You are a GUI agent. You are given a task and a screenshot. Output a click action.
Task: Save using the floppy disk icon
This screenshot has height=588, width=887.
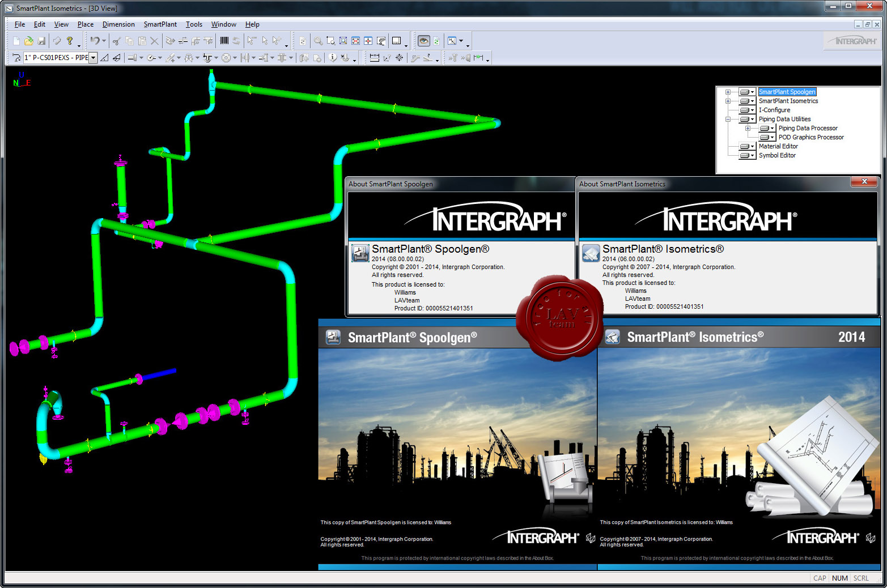pyautogui.click(x=41, y=41)
